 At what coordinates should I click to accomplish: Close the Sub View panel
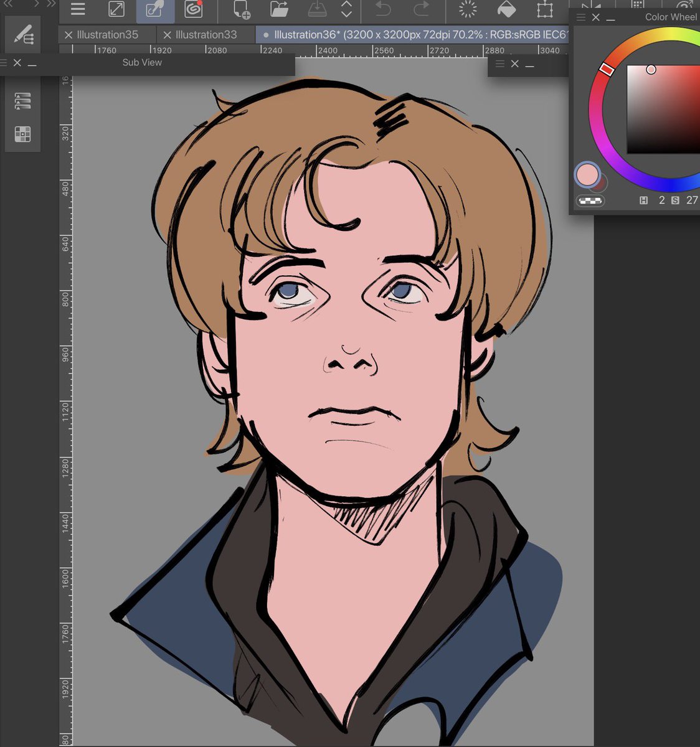17,63
